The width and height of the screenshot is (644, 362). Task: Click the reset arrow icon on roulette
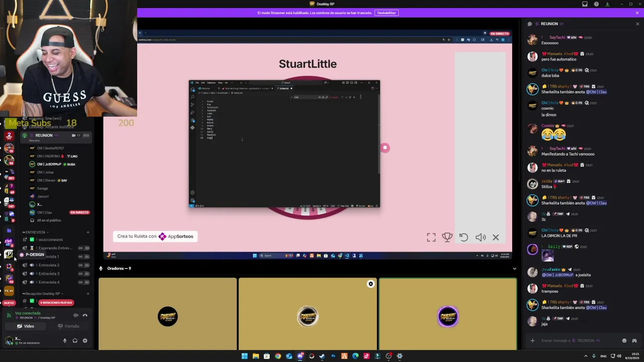(463, 237)
